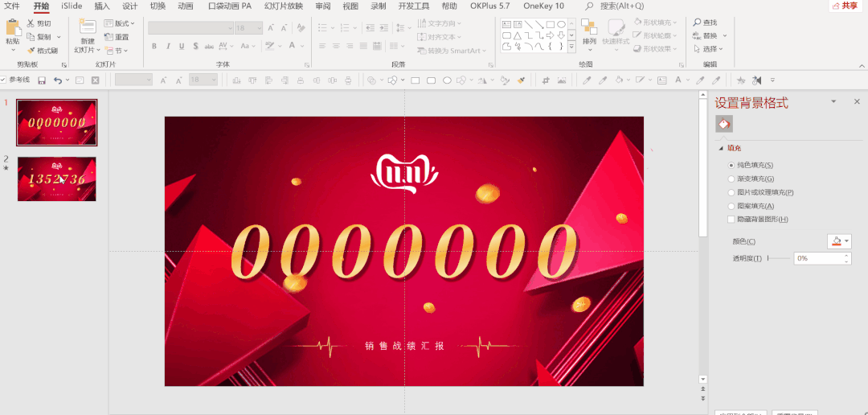Image resolution: width=868 pixels, height=415 pixels.
Task: Apply strikethrough with abc icon
Action: (209, 46)
